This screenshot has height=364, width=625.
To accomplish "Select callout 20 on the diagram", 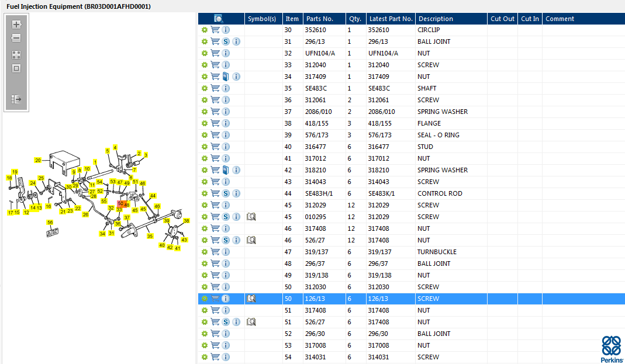I will click(x=38, y=160).
